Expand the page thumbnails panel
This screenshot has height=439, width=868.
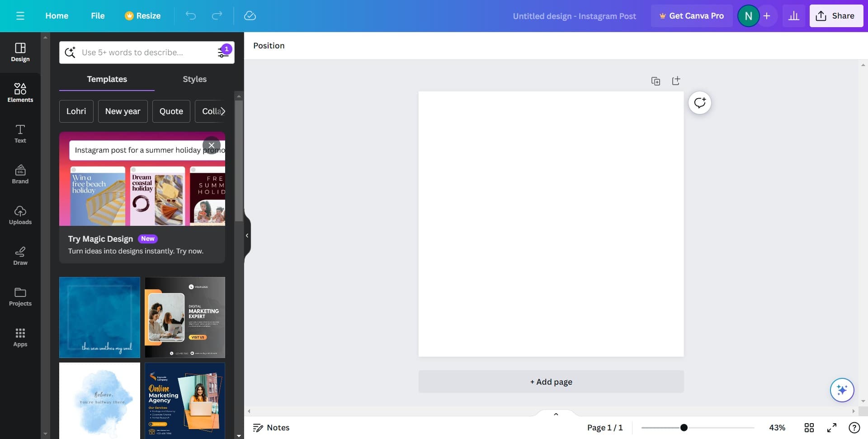(x=556, y=414)
